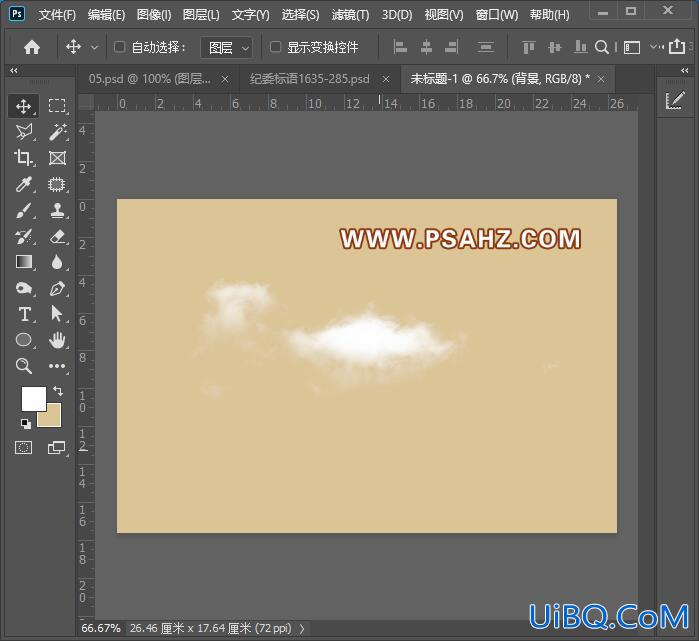Image resolution: width=699 pixels, height=641 pixels.
Task: Enable the 显示变换控件 checkbox
Action: click(275, 46)
